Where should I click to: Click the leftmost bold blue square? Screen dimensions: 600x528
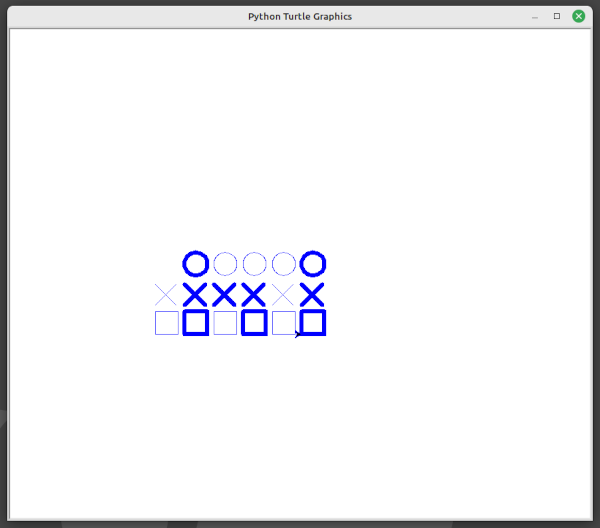point(196,323)
